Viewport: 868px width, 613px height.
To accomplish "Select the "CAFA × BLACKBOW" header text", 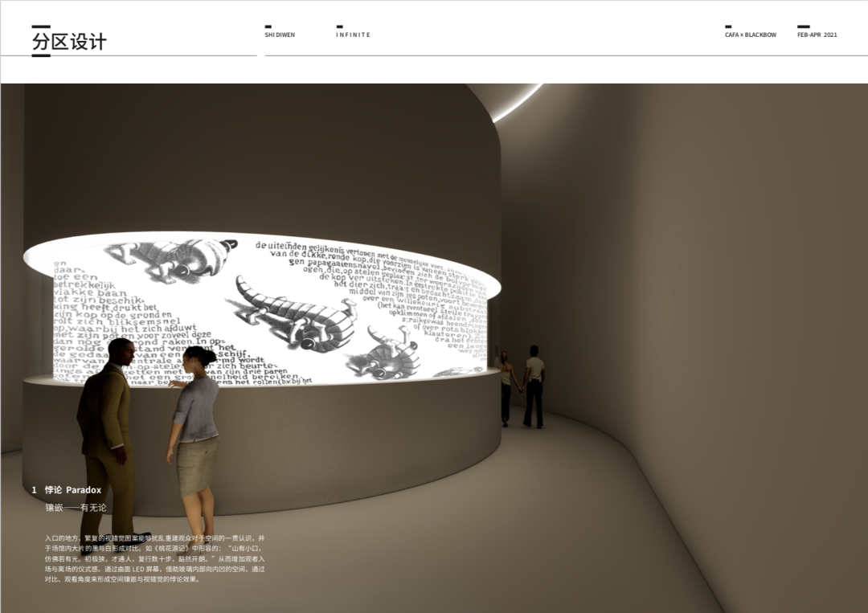I will coord(751,35).
